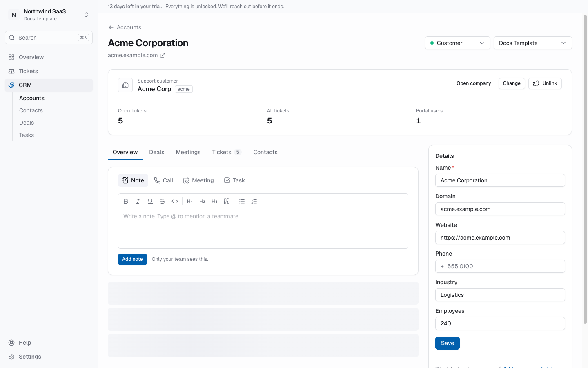Save the account details
Viewport: 588px width, 368px height.
click(x=448, y=343)
